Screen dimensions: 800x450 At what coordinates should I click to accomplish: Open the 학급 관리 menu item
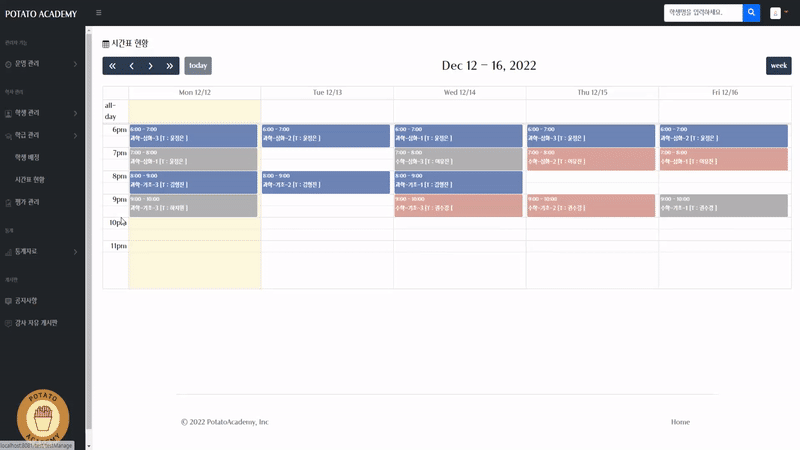pos(27,135)
